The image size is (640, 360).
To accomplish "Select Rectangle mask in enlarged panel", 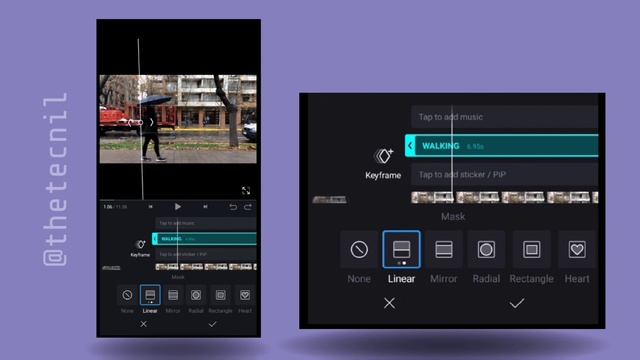I will (531, 249).
